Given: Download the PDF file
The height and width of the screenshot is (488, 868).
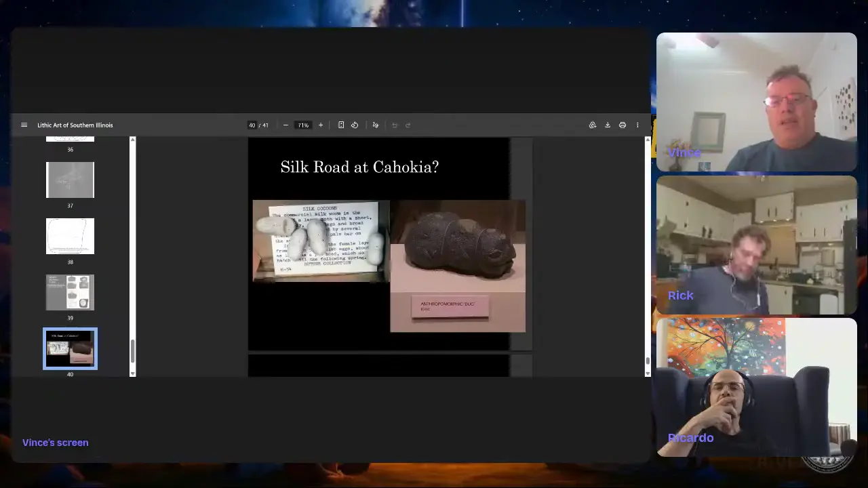Looking at the screenshot, I should point(608,125).
